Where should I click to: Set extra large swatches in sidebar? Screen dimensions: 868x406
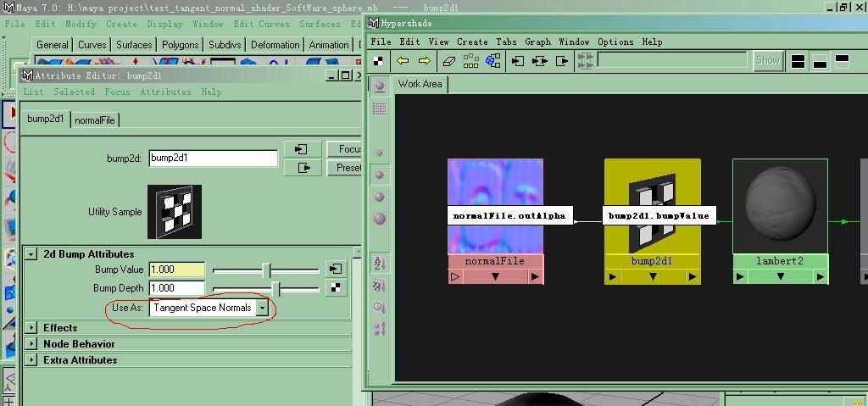click(x=379, y=219)
